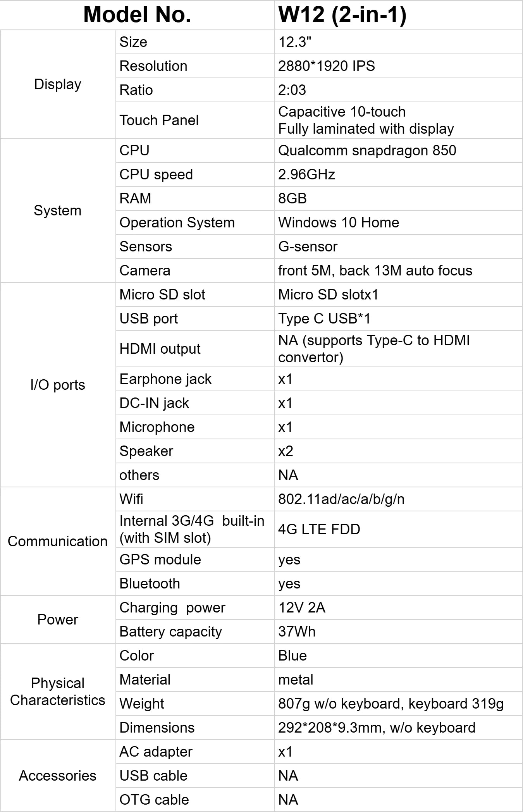The width and height of the screenshot is (523, 812).
Task: Select the Communication category cell
Action: pyautogui.click(x=58, y=541)
